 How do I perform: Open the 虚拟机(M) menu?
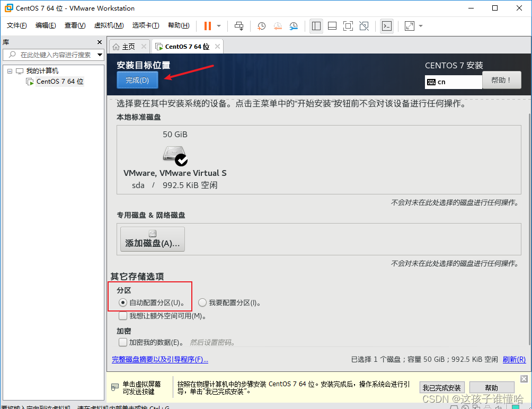(x=109, y=25)
